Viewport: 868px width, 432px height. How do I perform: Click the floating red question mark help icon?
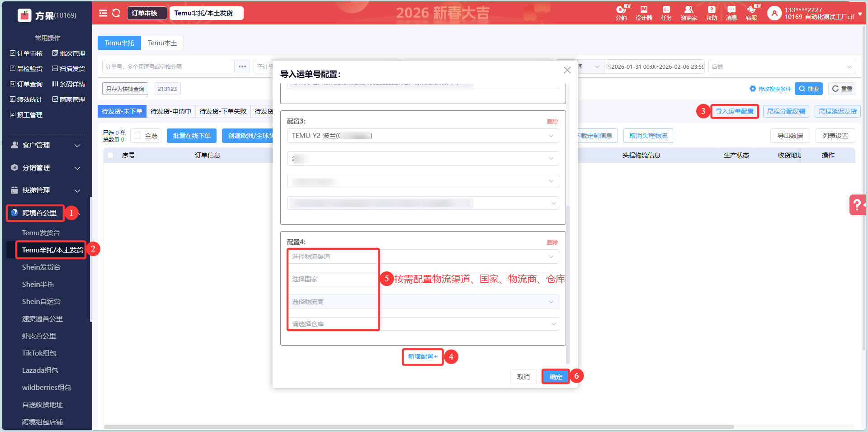click(857, 205)
